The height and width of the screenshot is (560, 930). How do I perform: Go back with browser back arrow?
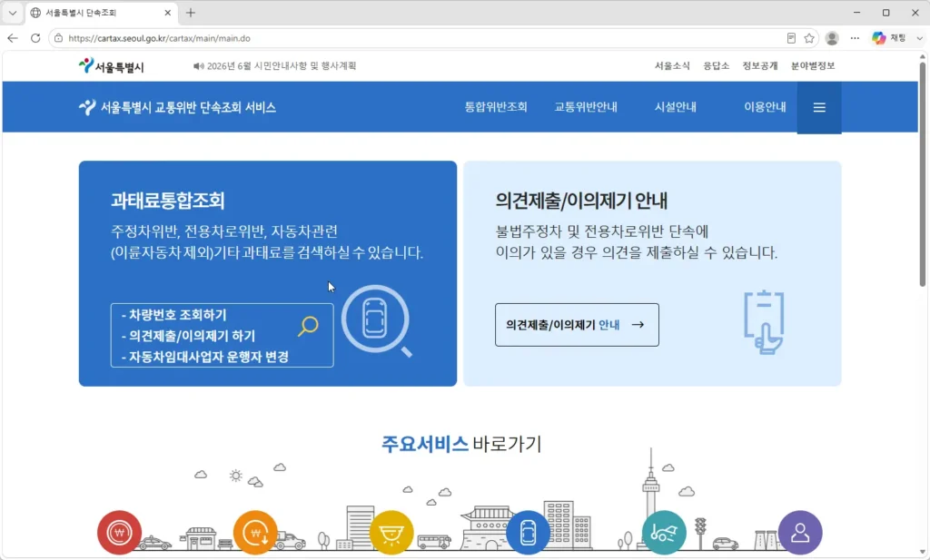(x=13, y=38)
